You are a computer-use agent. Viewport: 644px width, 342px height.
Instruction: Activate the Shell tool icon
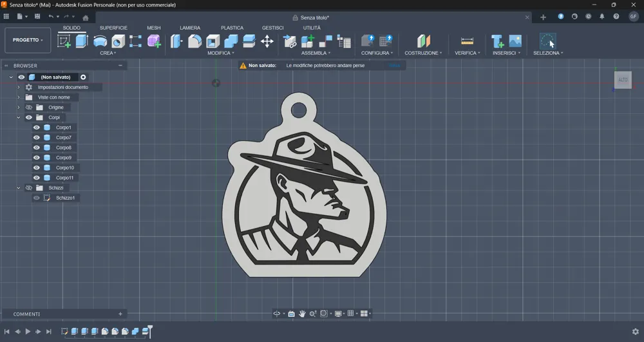tap(213, 41)
